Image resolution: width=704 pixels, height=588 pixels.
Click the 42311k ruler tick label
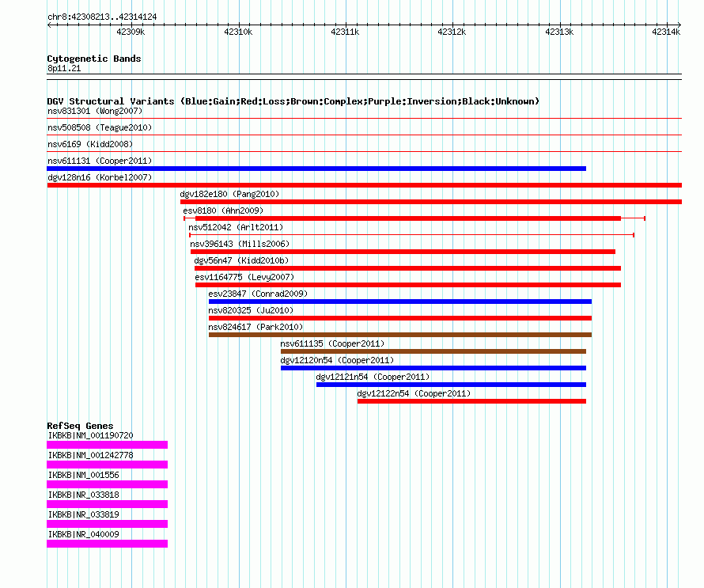pyautogui.click(x=345, y=32)
